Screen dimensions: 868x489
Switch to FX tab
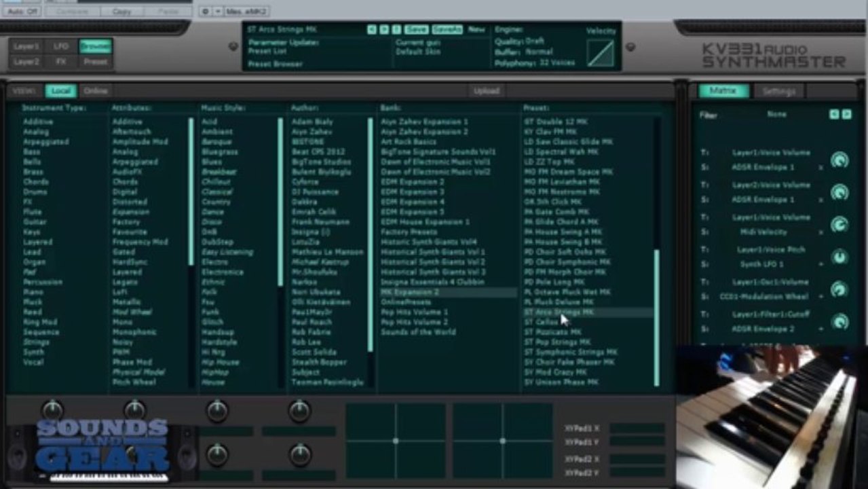[61, 61]
